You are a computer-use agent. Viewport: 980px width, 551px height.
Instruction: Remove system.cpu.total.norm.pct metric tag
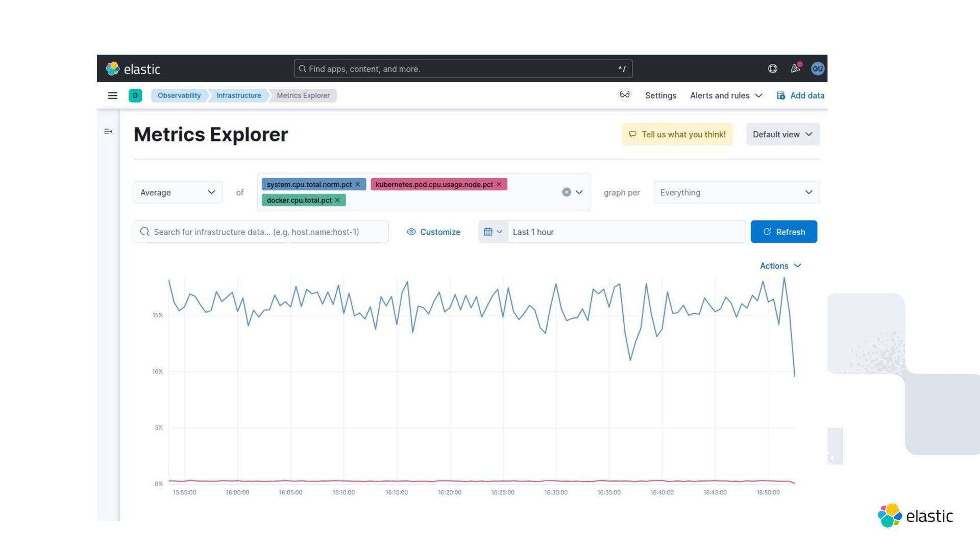point(358,184)
